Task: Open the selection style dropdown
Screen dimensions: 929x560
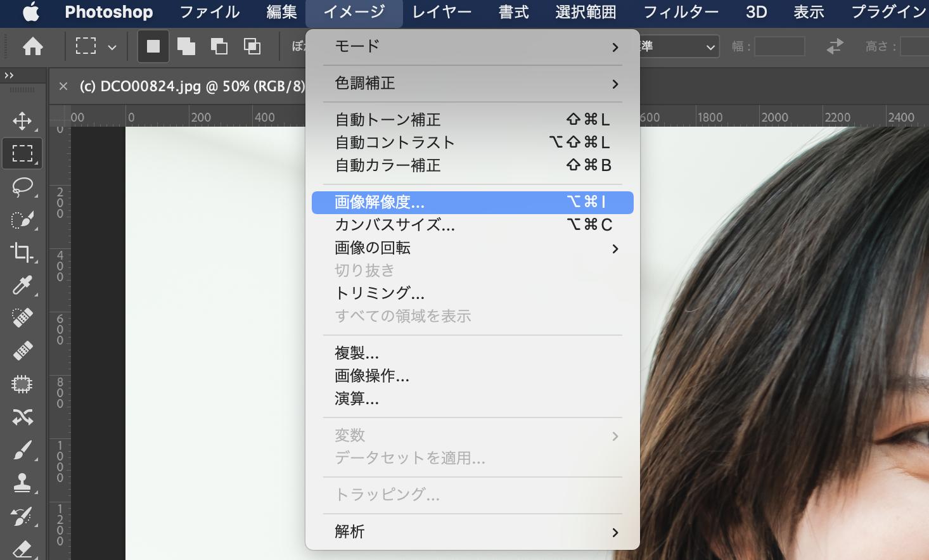Action: tap(679, 46)
